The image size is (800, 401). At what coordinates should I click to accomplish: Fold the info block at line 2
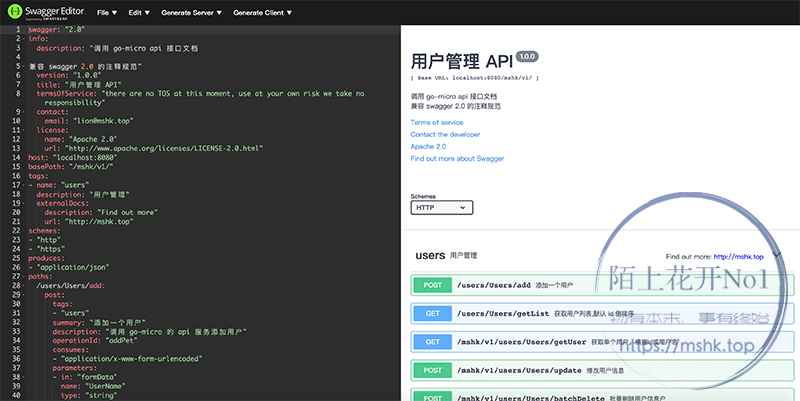(x=24, y=39)
